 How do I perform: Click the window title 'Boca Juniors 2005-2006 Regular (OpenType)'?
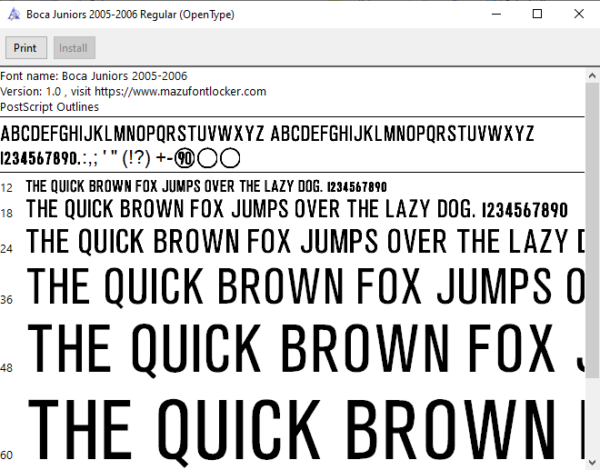coord(130,15)
